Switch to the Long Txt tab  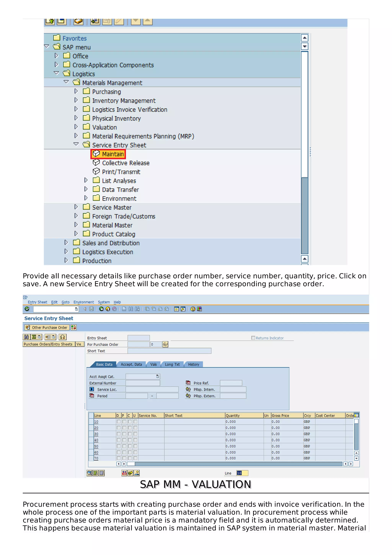coord(172,364)
